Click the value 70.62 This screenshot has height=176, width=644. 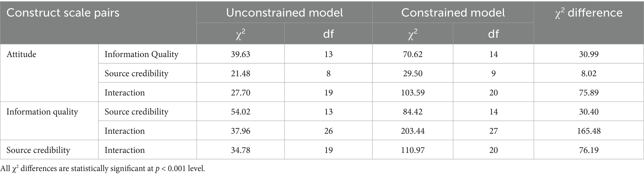tap(413, 54)
